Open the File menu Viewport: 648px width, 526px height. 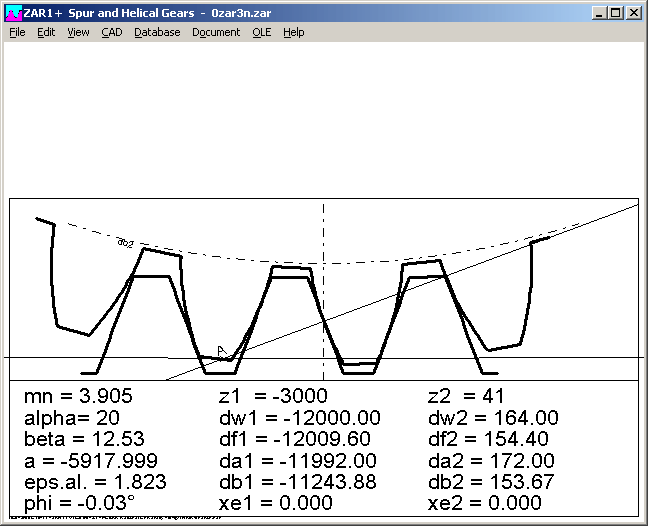pos(17,32)
